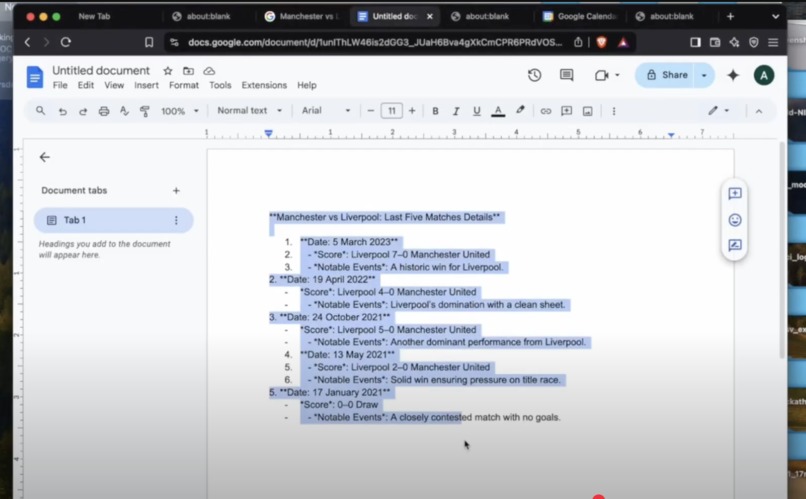Redo the last action

[x=83, y=111]
